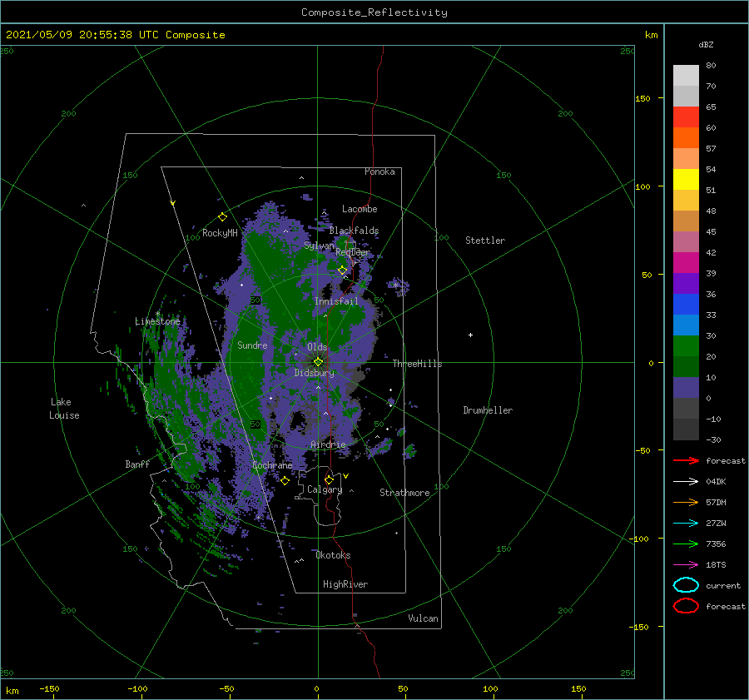Click the yellow diamond marker near RockyMH
Image resolution: width=749 pixels, height=700 pixels.
[222, 217]
